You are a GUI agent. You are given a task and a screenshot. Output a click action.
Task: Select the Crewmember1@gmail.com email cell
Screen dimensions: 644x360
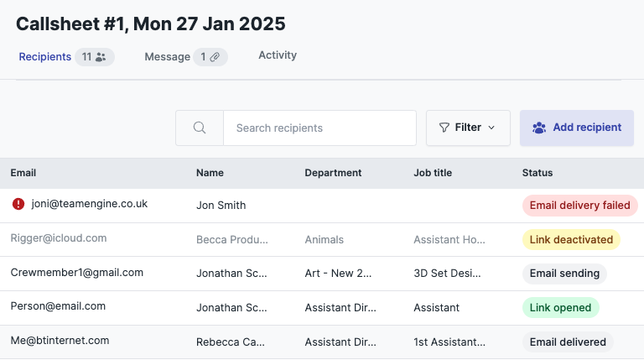click(x=77, y=273)
